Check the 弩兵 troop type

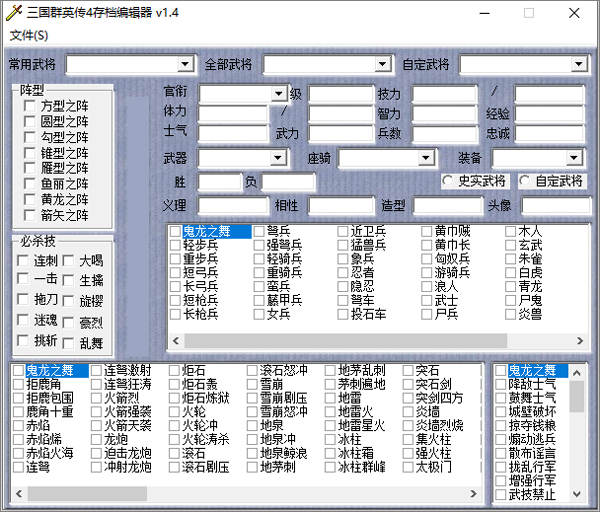(259, 231)
